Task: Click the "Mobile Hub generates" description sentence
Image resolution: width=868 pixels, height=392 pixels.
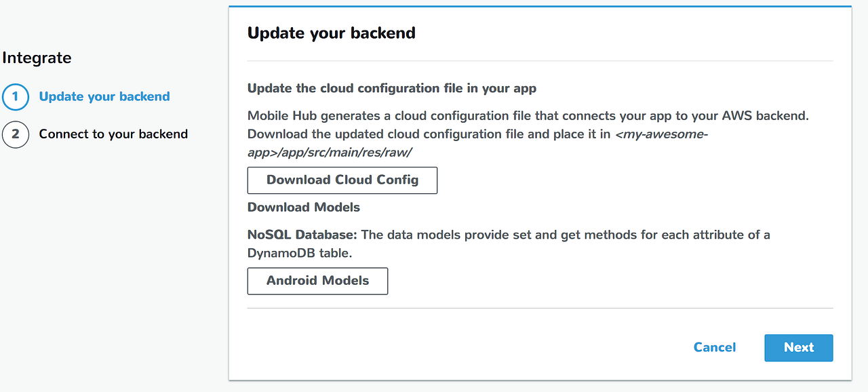Action: 528,115
